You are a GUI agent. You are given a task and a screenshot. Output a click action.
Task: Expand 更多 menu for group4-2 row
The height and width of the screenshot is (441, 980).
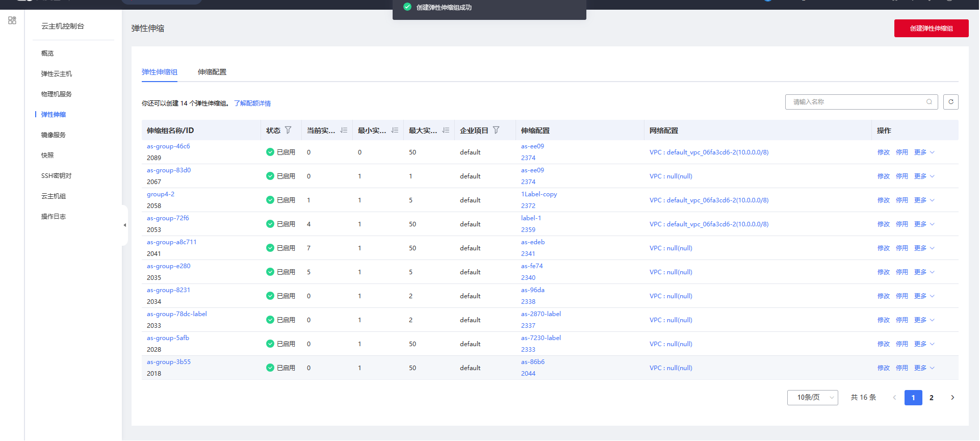pos(924,200)
